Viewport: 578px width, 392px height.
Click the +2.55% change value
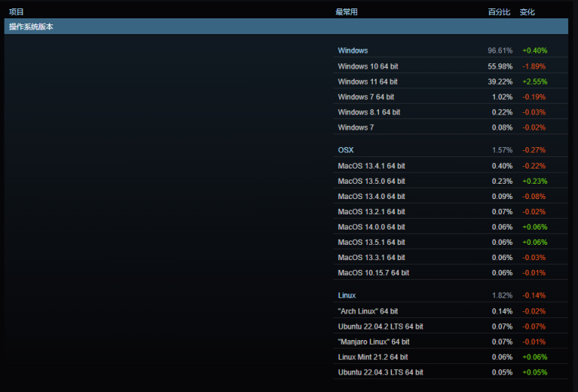tap(535, 82)
